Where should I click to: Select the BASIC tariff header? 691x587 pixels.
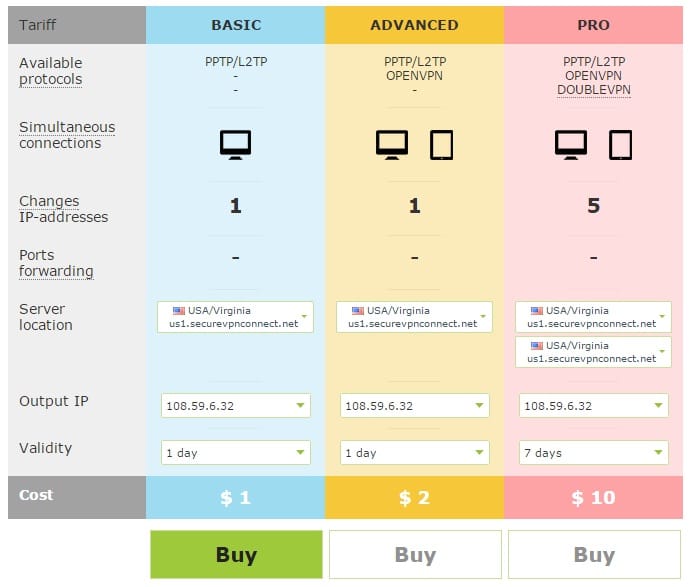pos(236,25)
